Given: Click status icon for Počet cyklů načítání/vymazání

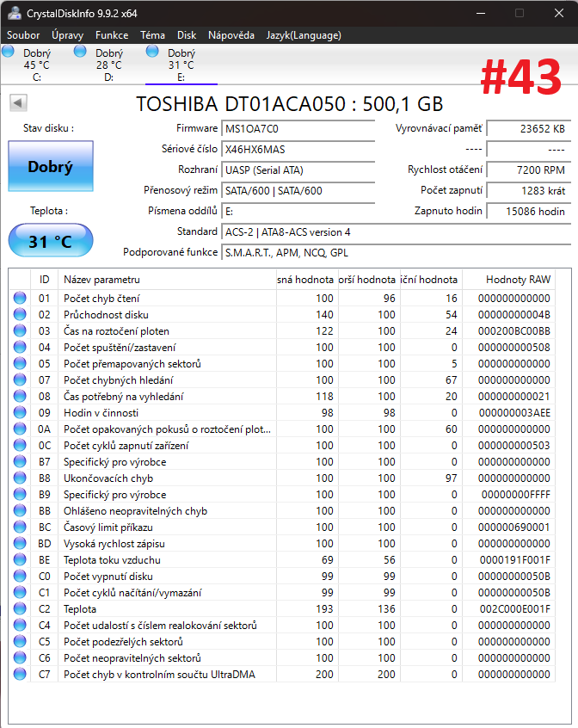Looking at the screenshot, I should (20, 592).
